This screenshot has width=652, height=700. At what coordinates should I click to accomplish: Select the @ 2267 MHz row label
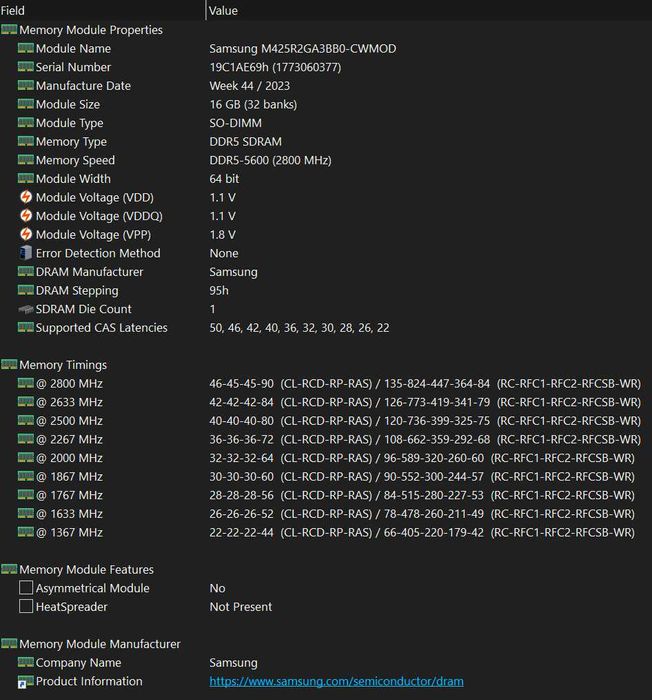[x=69, y=439]
